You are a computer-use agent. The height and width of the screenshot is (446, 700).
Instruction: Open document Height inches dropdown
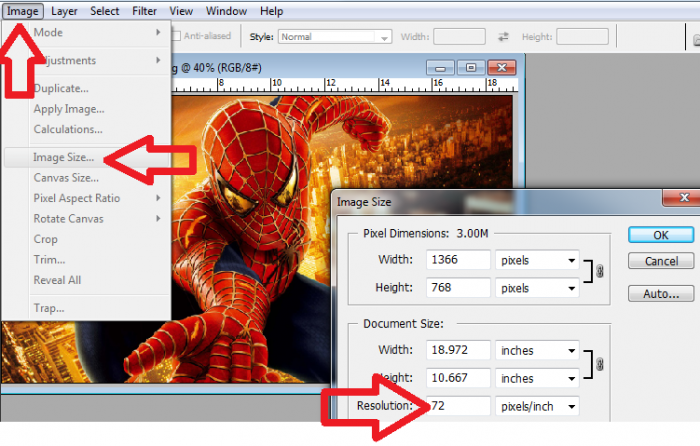click(x=538, y=379)
